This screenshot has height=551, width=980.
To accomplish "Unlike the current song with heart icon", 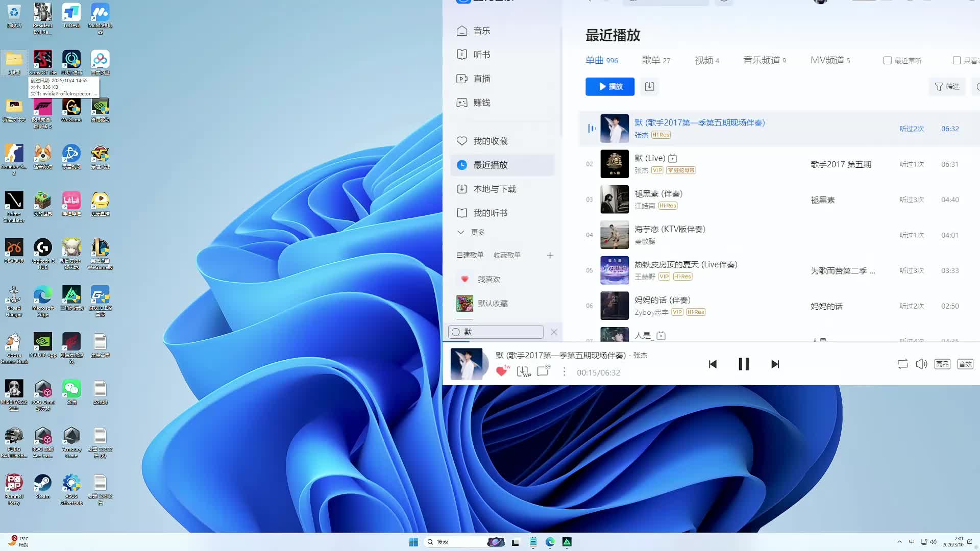I will (x=501, y=372).
